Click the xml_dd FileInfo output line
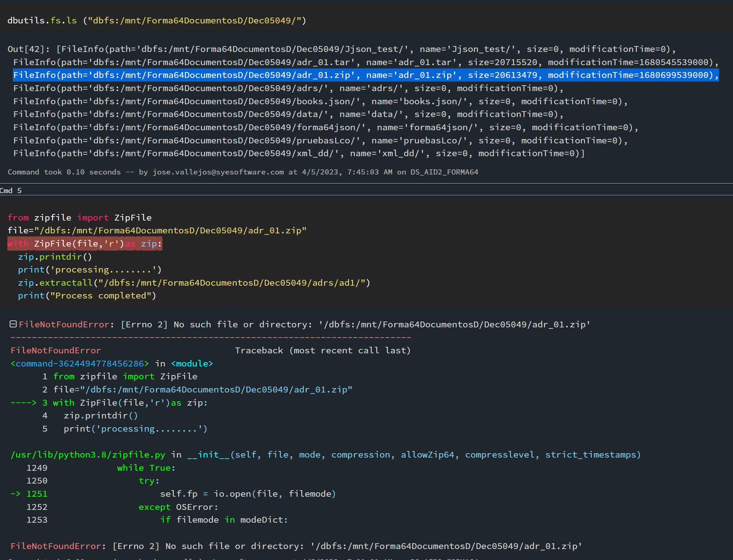 coord(298,153)
